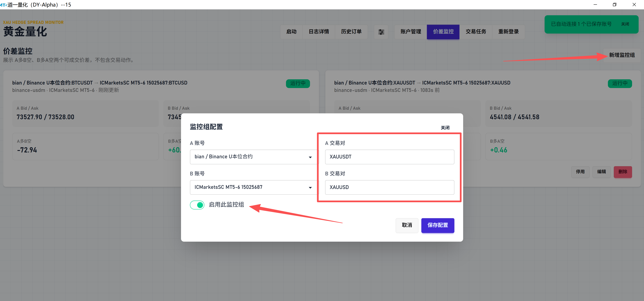Image resolution: width=644 pixels, height=301 pixels.
Task: Open the 交易任务 tab
Action: tap(476, 32)
